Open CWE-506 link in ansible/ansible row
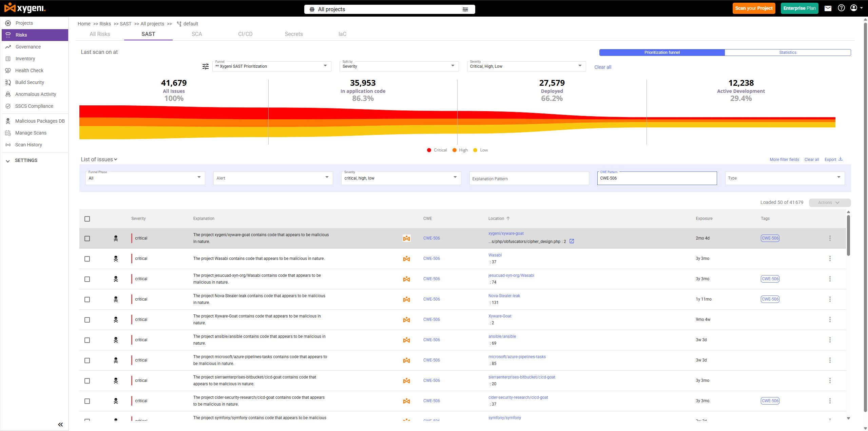 [431, 340]
